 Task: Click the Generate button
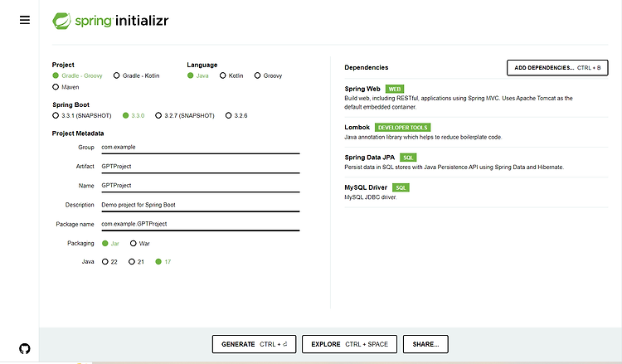(254, 344)
